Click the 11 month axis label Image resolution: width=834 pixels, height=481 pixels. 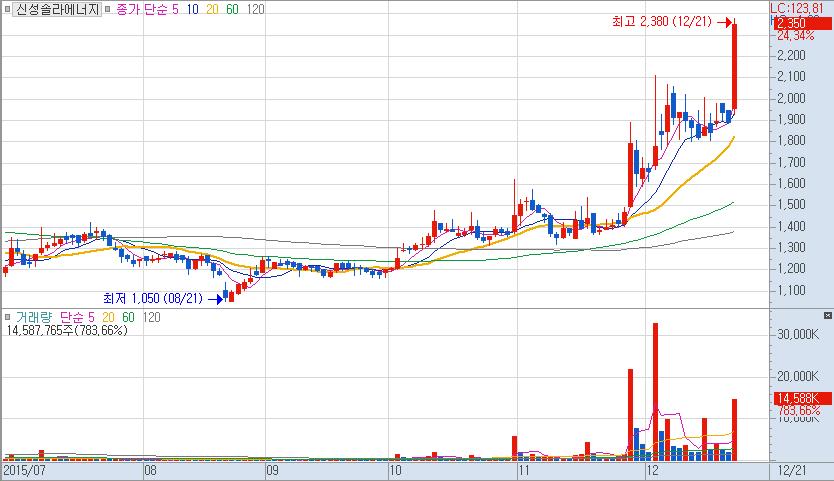(524, 470)
